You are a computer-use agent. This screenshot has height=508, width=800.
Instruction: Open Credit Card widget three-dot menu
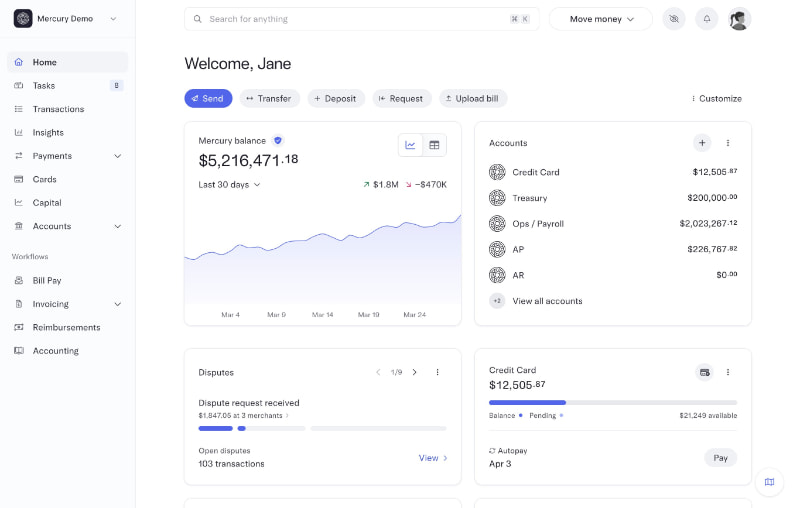click(x=728, y=372)
